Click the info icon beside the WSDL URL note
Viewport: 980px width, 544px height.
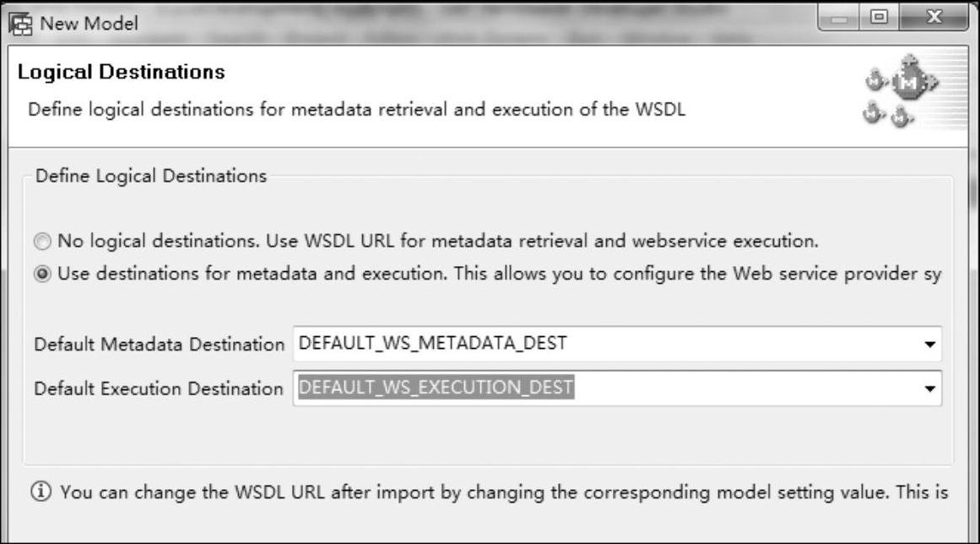41,492
